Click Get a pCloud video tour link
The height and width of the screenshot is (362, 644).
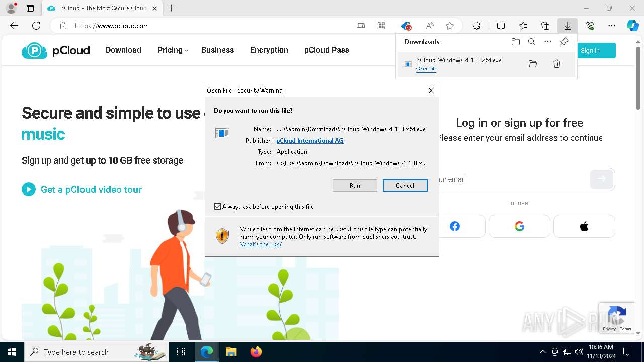(x=91, y=189)
